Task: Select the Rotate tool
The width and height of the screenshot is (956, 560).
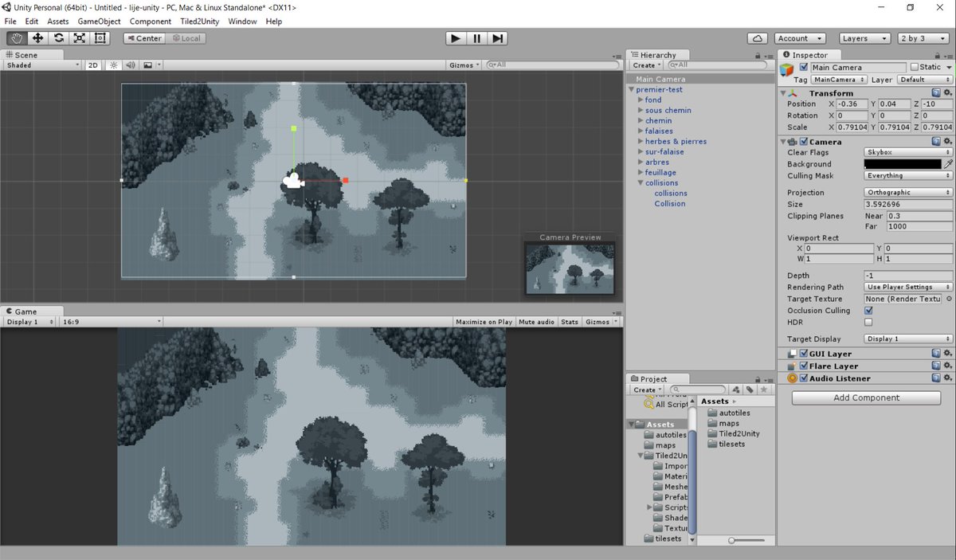Action: 58,37
